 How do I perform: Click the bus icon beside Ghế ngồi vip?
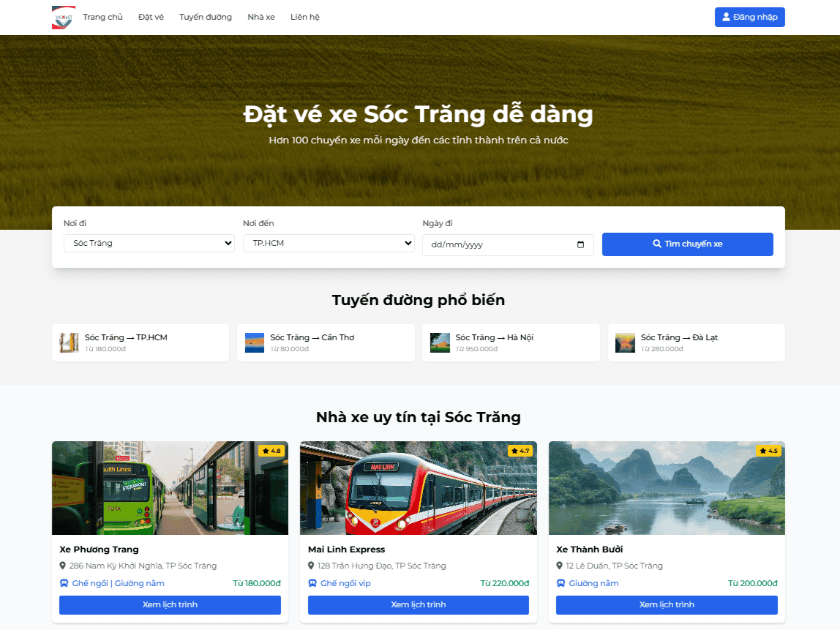tap(312, 583)
